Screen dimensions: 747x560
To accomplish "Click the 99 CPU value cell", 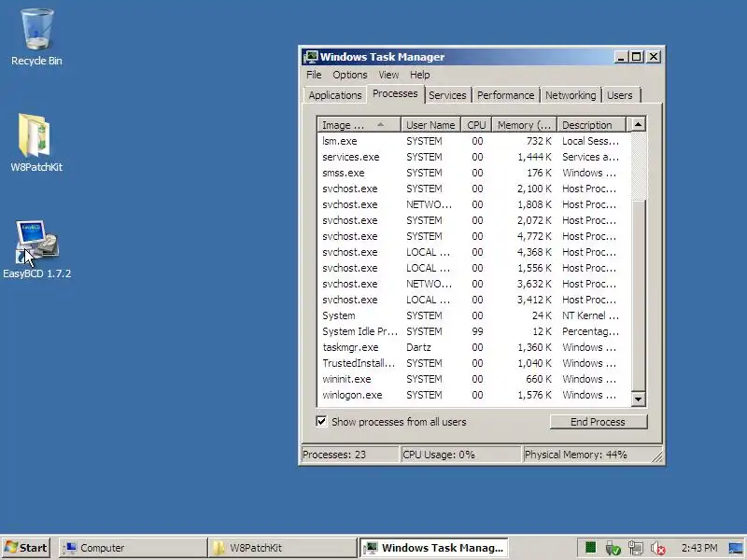I will point(477,331).
